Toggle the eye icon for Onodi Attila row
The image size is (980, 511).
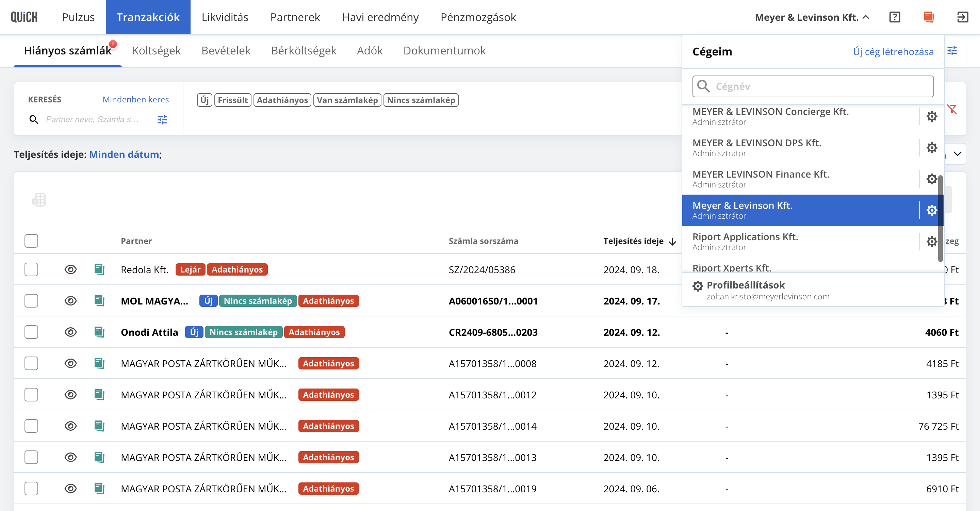(x=70, y=332)
